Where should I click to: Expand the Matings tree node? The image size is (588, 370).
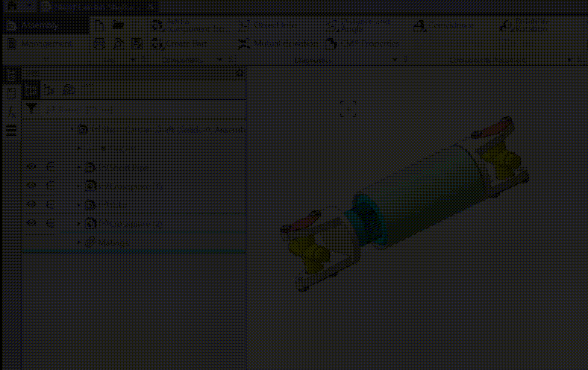[79, 243]
